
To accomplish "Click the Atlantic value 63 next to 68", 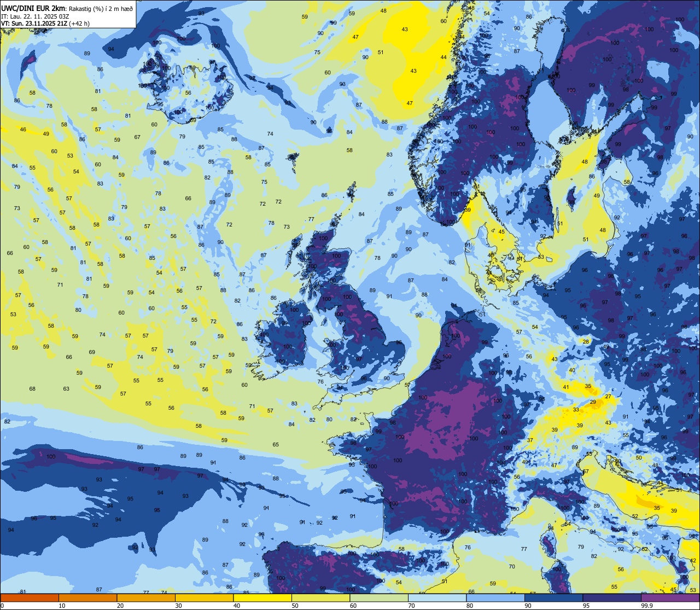I will point(66,389).
